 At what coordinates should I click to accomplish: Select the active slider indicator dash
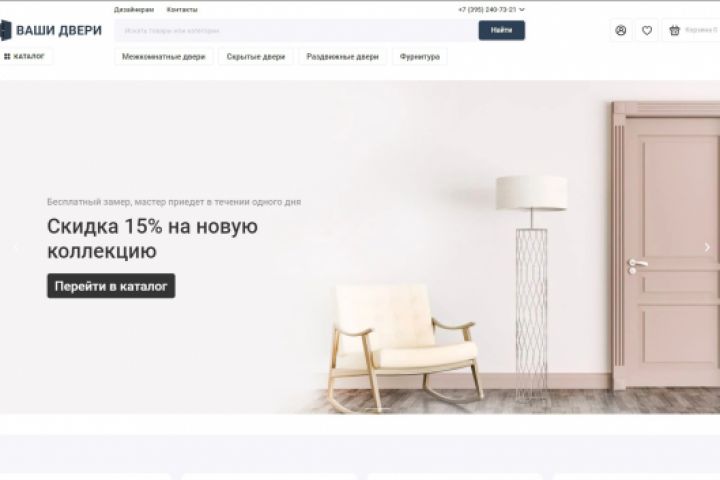tap(378, 408)
